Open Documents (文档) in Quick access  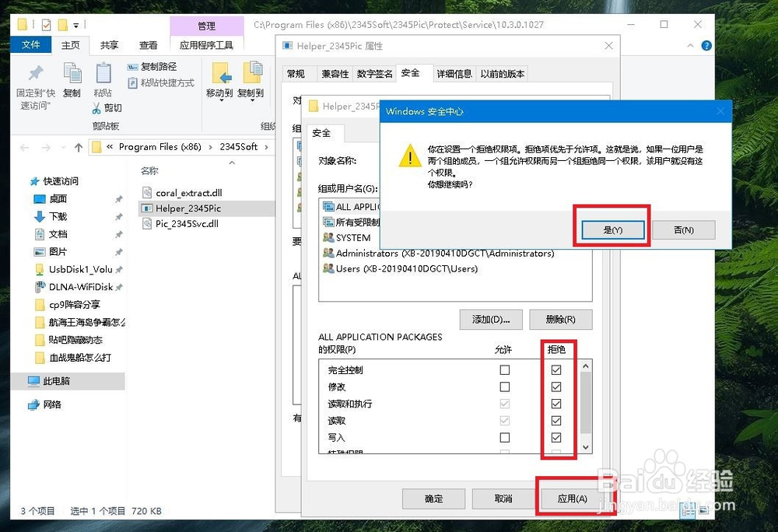point(58,234)
